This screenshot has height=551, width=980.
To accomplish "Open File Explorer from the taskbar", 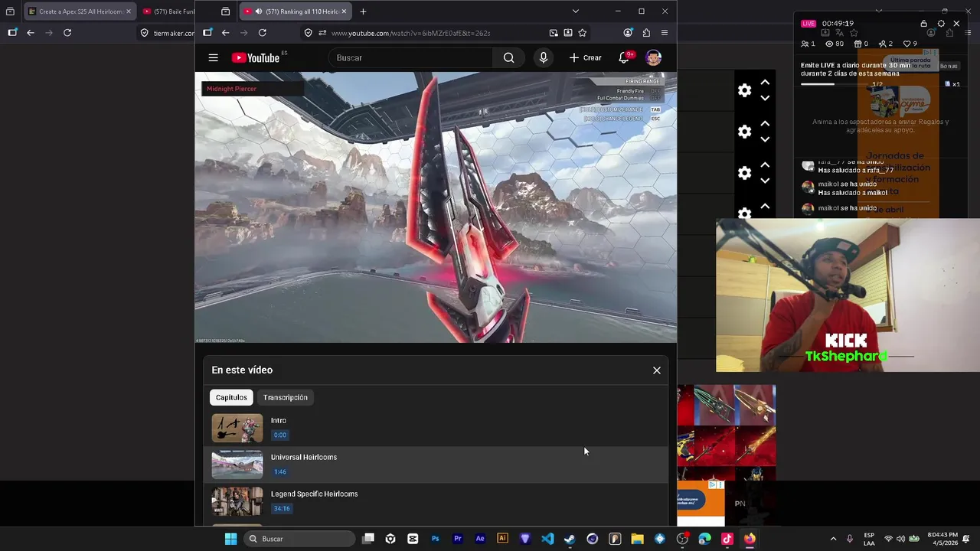I will click(637, 539).
